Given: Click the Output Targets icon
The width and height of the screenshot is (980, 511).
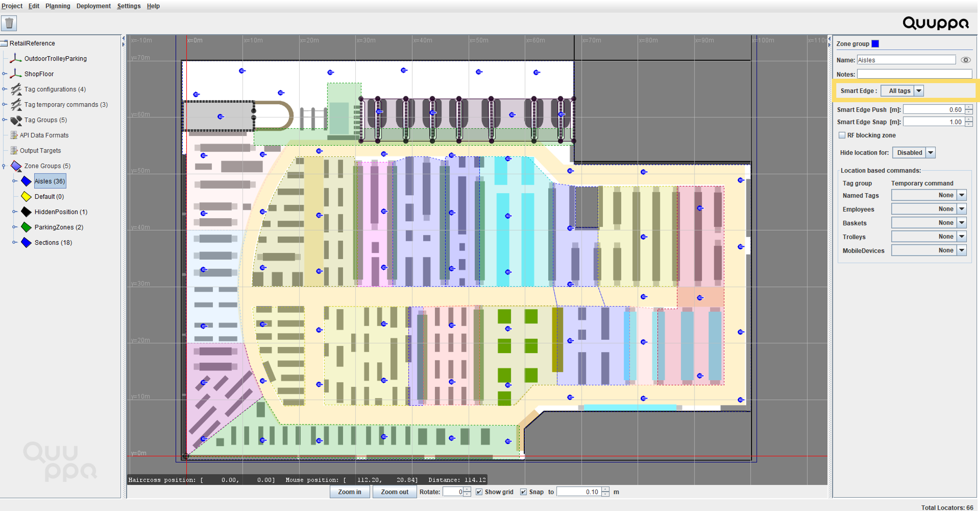Looking at the screenshot, I should click(14, 151).
